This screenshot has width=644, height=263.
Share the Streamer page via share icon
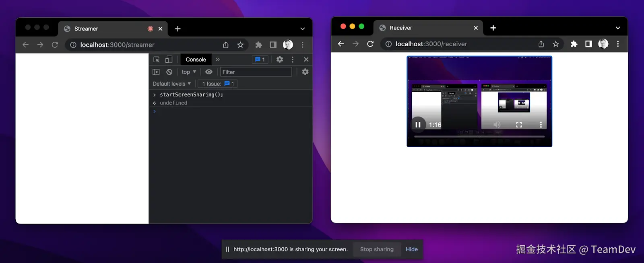[x=226, y=45]
